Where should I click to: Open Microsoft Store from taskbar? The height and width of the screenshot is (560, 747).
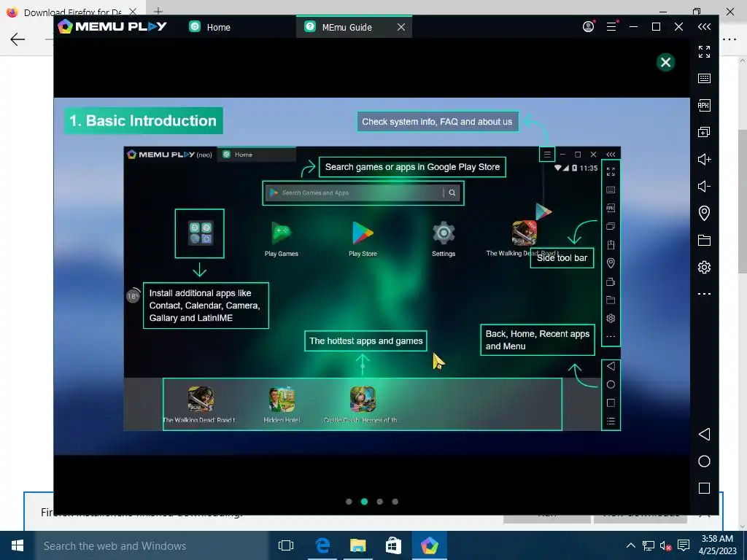(393, 545)
